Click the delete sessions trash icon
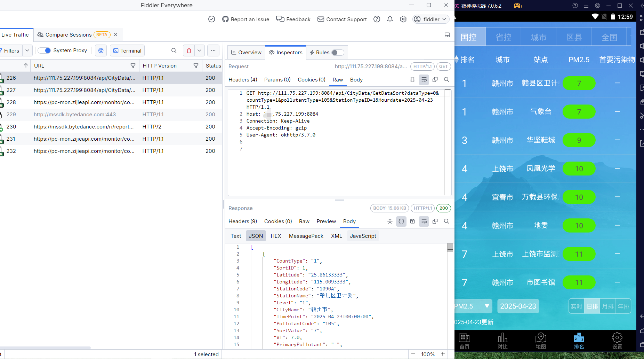The width and height of the screenshot is (644, 359). click(x=189, y=50)
